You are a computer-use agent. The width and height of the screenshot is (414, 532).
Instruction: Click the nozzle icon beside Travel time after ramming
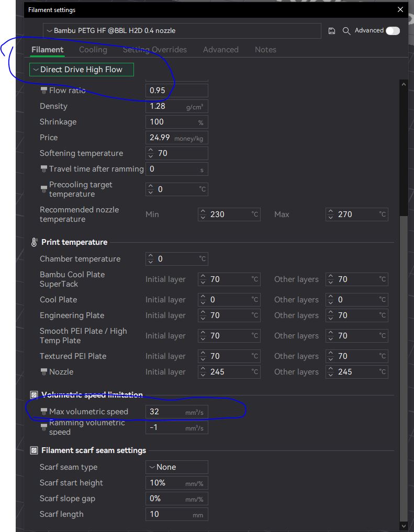click(x=44, y=169)
